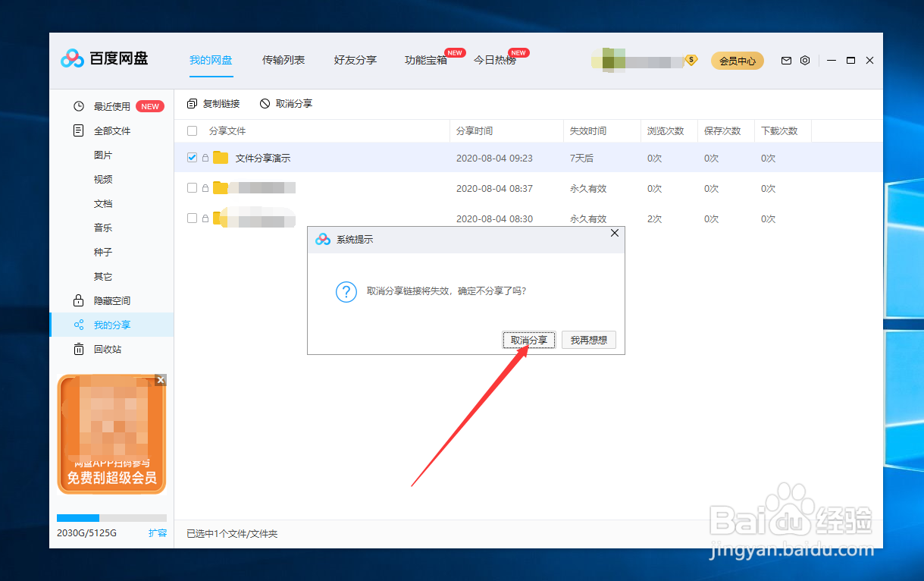Click the 失效时间 column header
The width and height of the screenshot is (924, 581).
coord(588,130)
